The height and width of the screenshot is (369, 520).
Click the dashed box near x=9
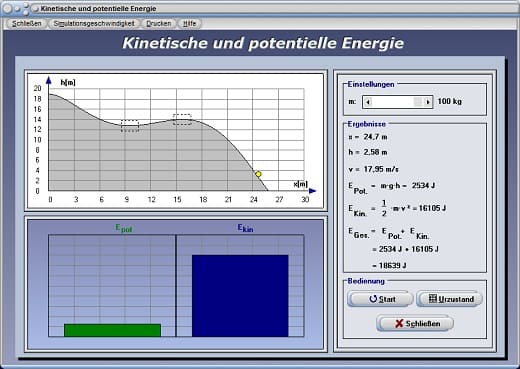click(130, 125)
